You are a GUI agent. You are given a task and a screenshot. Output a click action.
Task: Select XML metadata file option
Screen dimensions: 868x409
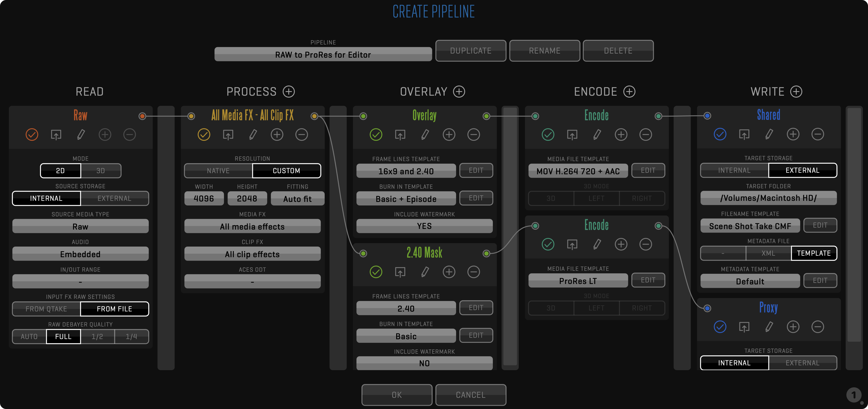[768, 253]
